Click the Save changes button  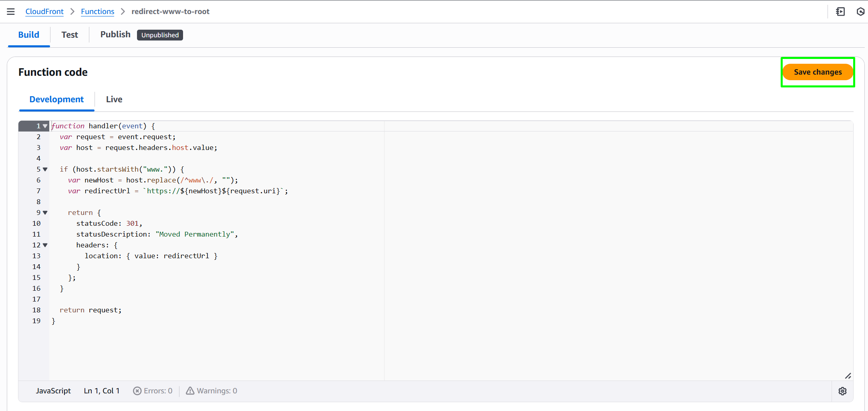pos(818,72)
